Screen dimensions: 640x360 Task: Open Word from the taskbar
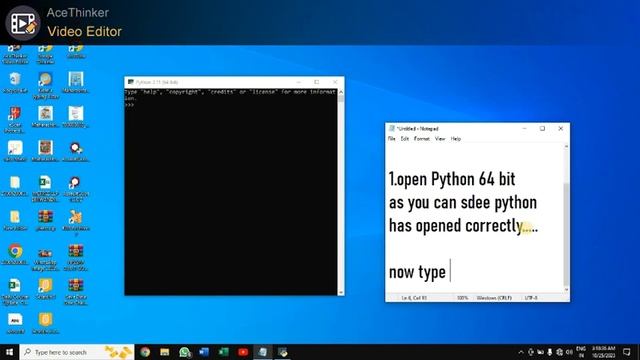[204, 352]
